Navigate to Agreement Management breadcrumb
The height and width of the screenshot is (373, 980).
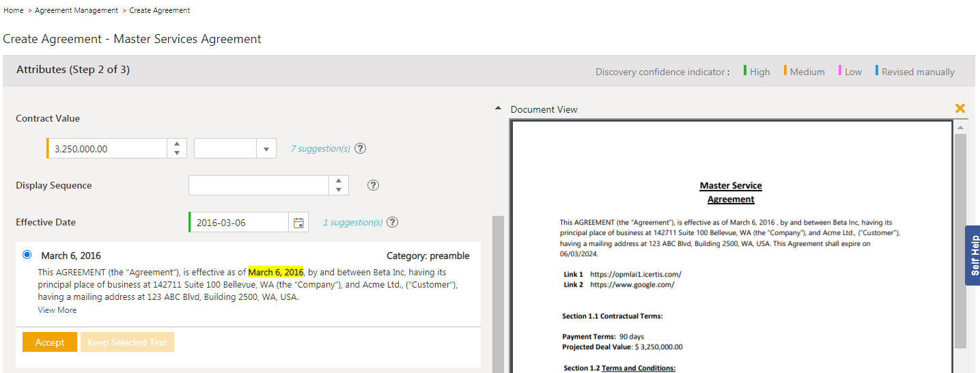(x=76, y=10)
